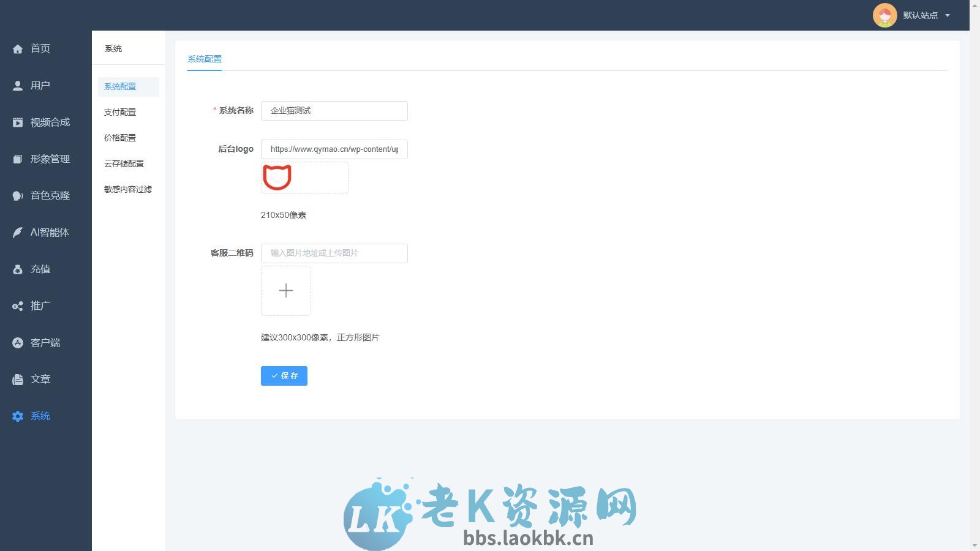
Task: Click the 保存 save button
Action: [284, 376]
